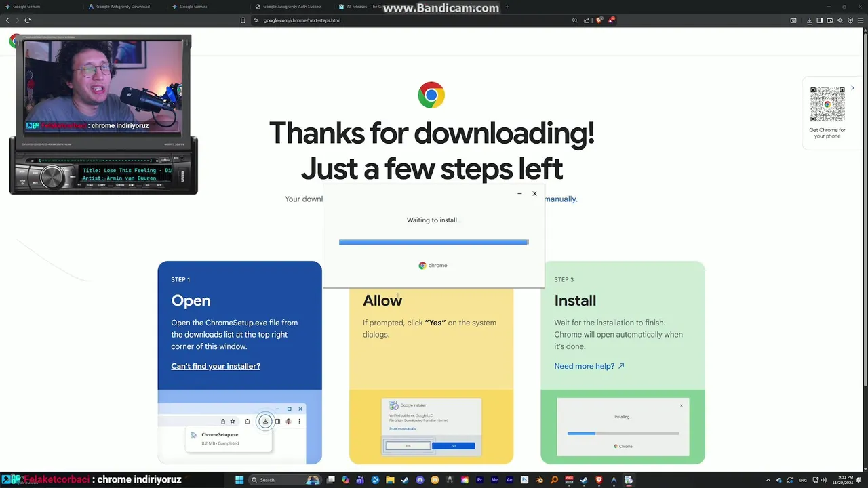Close the Chrome installer dialog

[x=534, y=194]
